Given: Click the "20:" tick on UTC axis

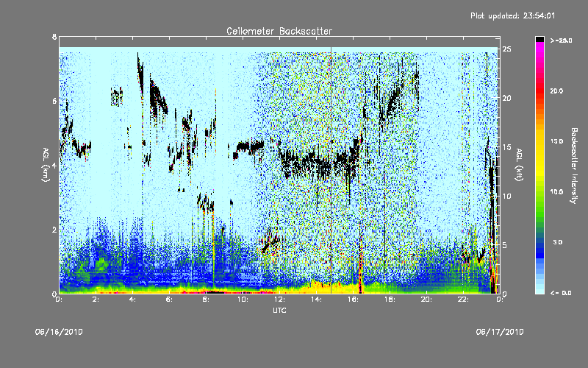Looking at the screenshot, I should pyautogui.click(x=426, y=300).
